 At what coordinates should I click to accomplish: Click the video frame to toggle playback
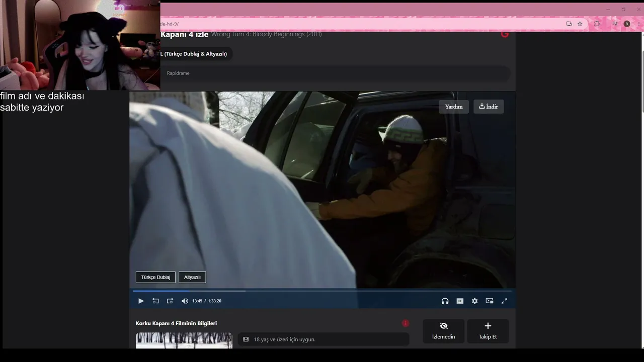pos(322,190)
